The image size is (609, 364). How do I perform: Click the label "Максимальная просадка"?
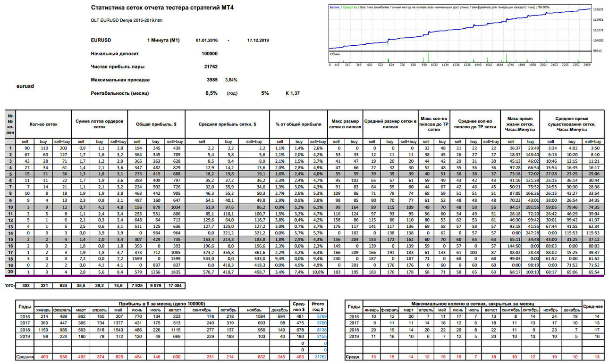120,80
